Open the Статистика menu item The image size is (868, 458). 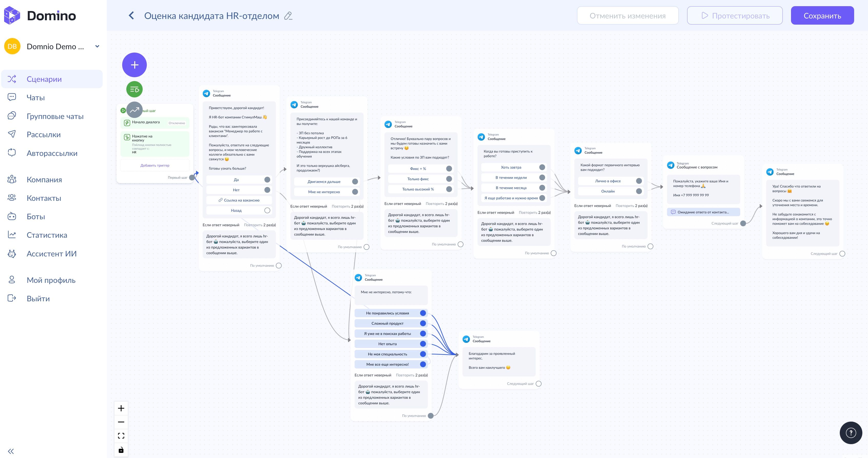point(47,235)
